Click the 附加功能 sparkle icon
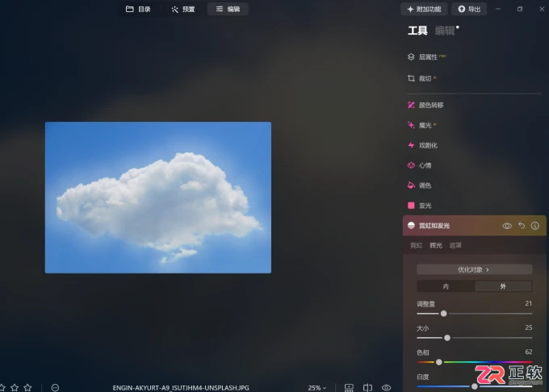 pos(410,10)
